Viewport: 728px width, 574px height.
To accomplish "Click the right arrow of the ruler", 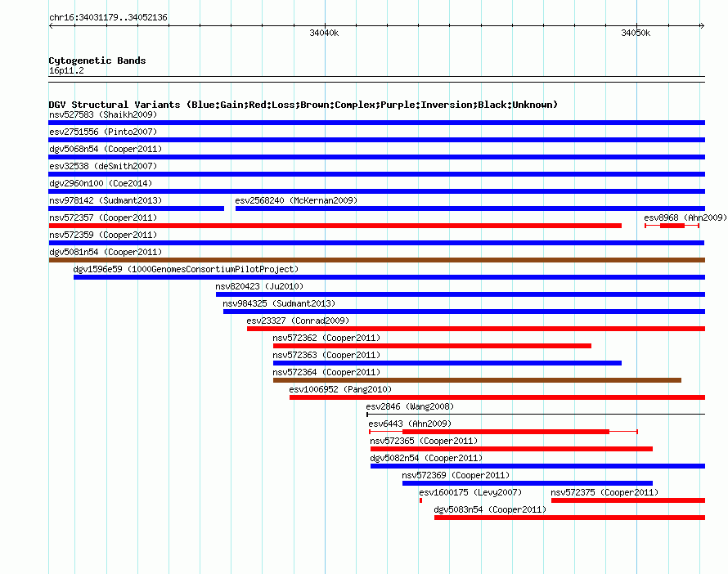I will [702, 26].
